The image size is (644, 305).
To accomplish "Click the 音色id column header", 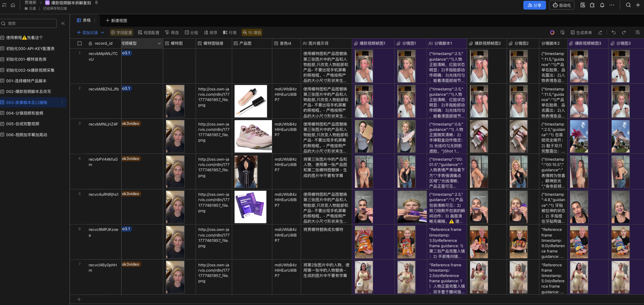I will click(286, 43).
